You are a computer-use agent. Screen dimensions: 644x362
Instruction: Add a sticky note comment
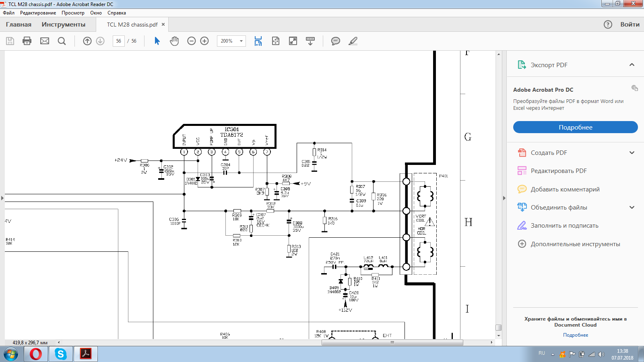click(x=335, y=41)
